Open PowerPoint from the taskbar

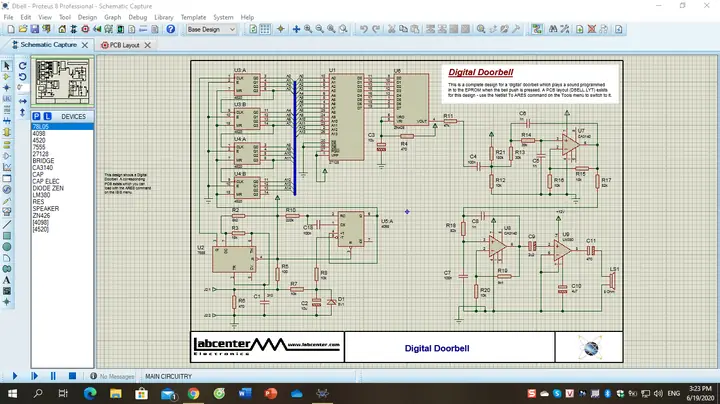[x=270, y=393]
